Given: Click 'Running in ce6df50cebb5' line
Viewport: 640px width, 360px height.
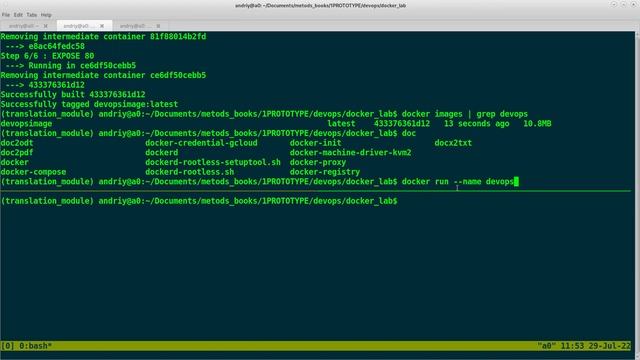Looking at the screenshot, I should 82,66.
